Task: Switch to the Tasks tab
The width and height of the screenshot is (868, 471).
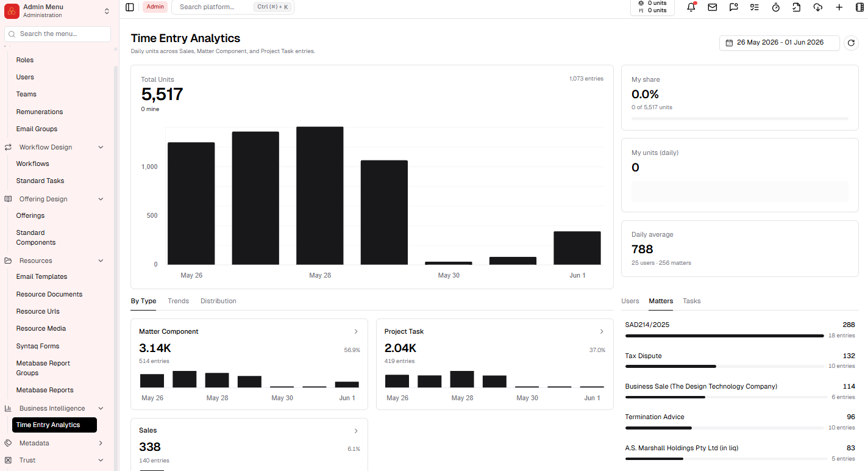Action: (x=691, y=301)
